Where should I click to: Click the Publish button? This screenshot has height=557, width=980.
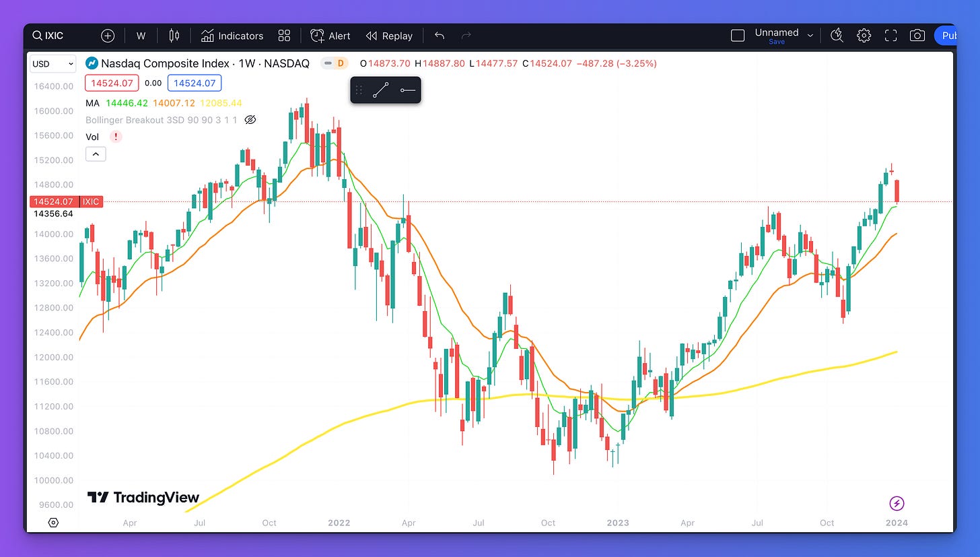(945, 36)
